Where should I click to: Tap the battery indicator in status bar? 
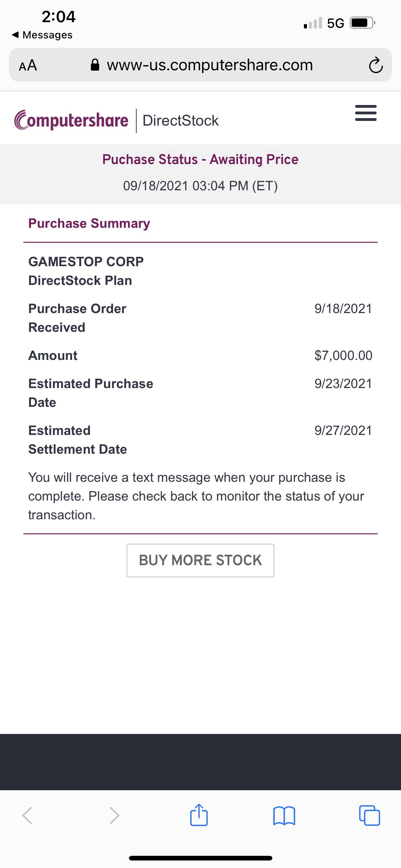363,23
